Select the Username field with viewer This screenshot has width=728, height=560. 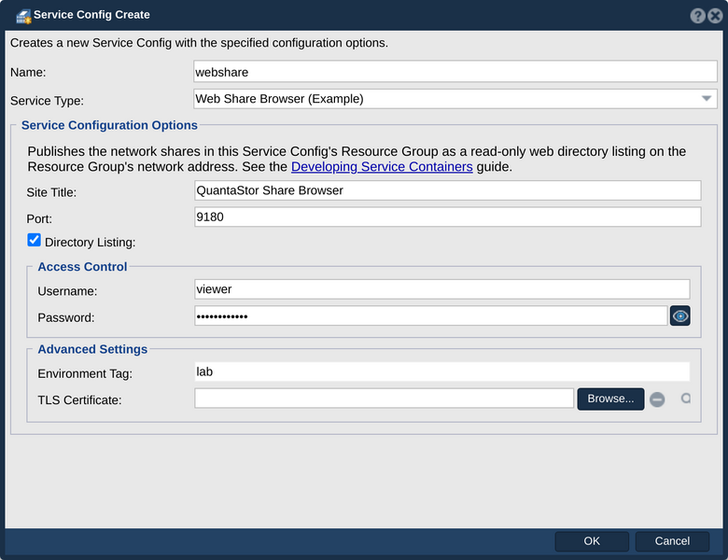pos(442,289)
